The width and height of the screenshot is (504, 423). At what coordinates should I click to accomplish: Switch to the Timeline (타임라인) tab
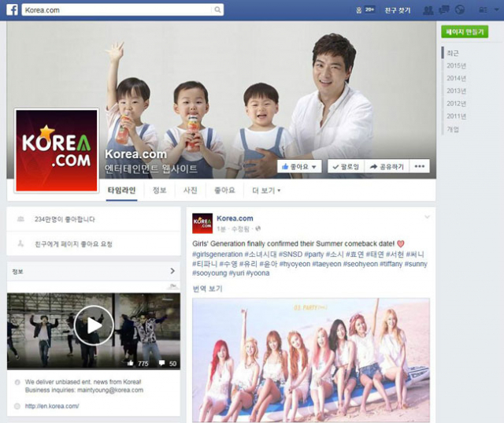[x=121, y=191]
